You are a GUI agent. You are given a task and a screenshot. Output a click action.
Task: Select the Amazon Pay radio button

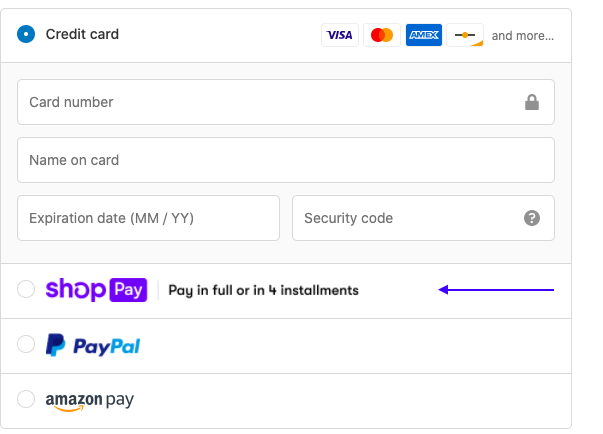(x=26, y=400)
